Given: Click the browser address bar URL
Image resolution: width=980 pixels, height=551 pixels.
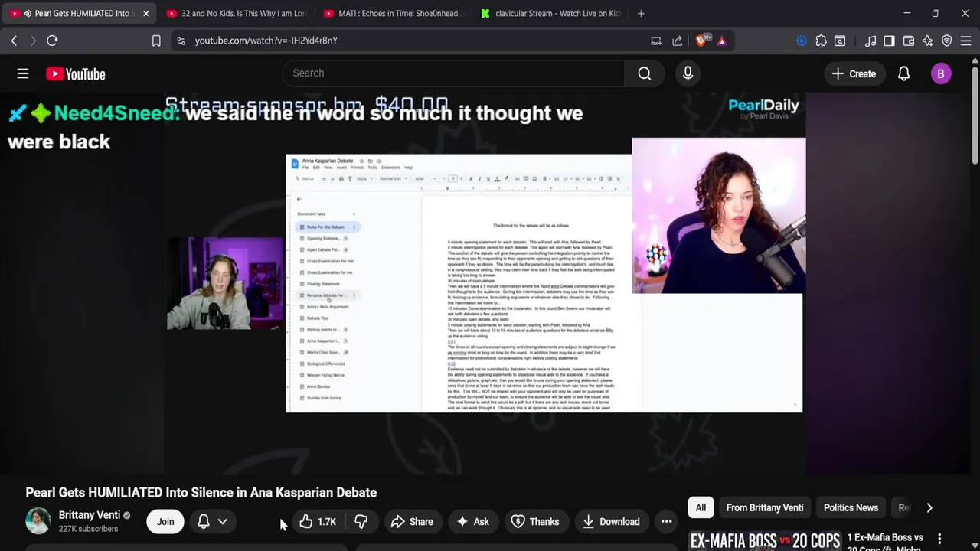Looking at the screenshot, I should click(x=266, y=41).
